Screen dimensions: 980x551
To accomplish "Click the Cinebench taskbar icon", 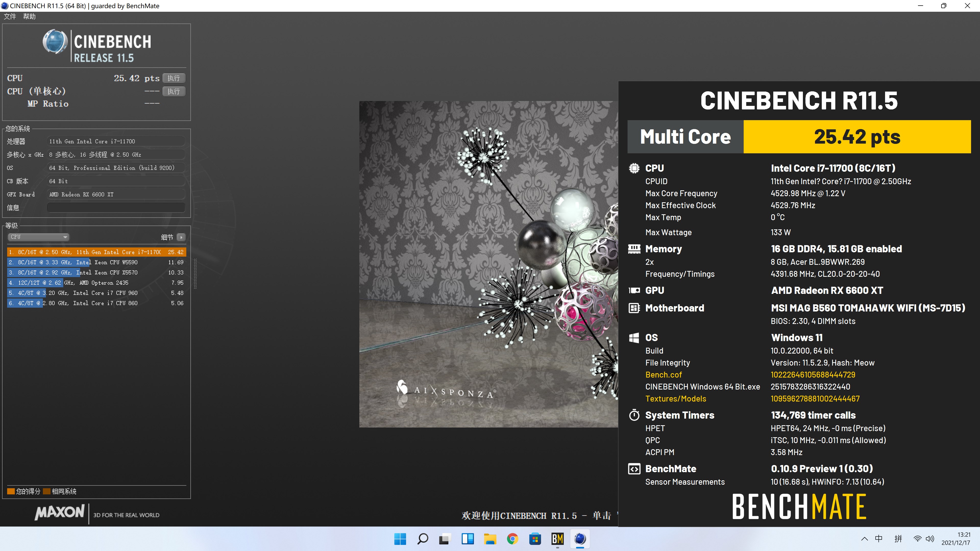I will click(x=580, y=539).
